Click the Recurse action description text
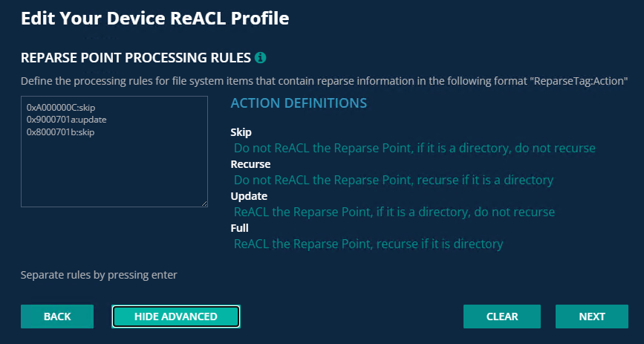Viewport: 644px width, 344px height. click(x=394, y=180)
